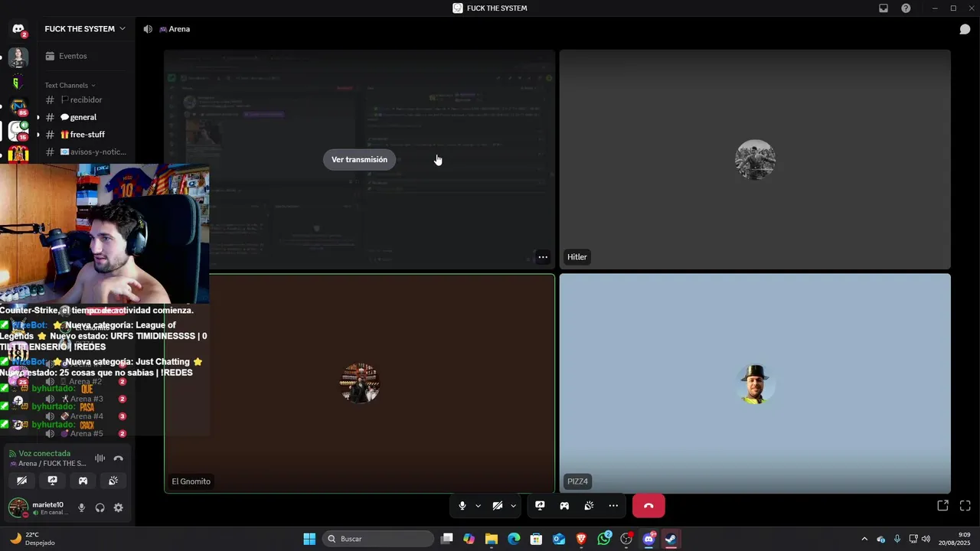Click the Buscar taskbar search field

(x=379, y=539)
